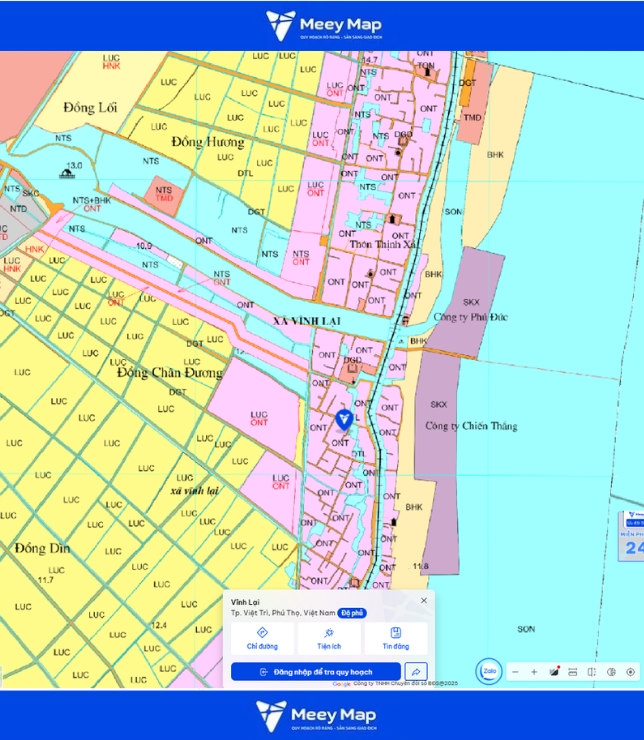This screenshot has width=644, height=740.
Task: Click the free promo banner at right edge
Action: pos(632,536)
